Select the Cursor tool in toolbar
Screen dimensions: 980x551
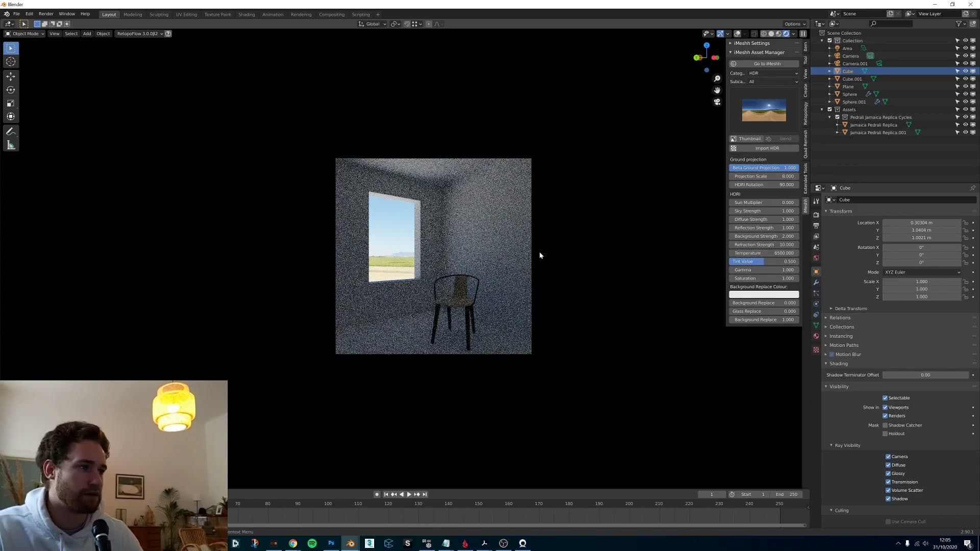[x=11, y=62]
